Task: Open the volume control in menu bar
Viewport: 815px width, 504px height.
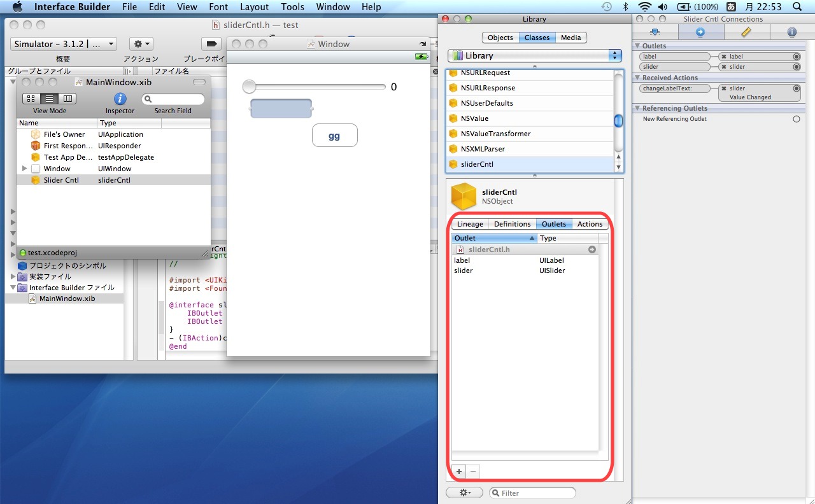Action: tap(663, 7)
